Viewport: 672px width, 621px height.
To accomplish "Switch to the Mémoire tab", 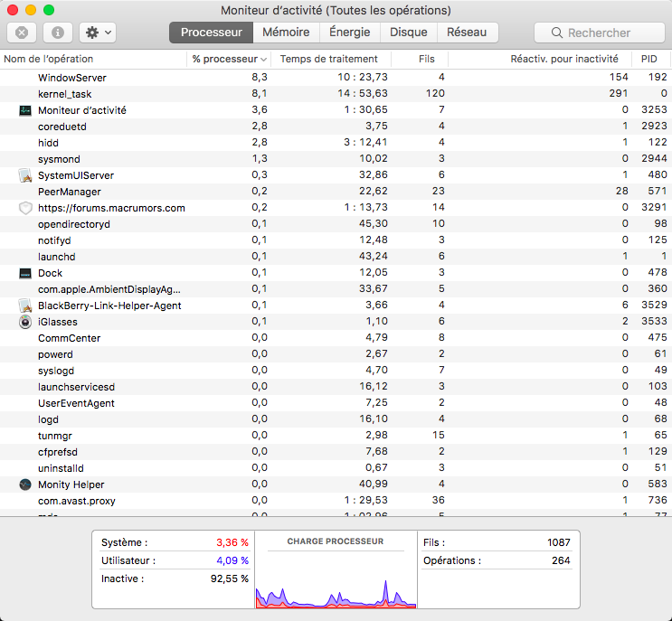I will coord(286,33).
